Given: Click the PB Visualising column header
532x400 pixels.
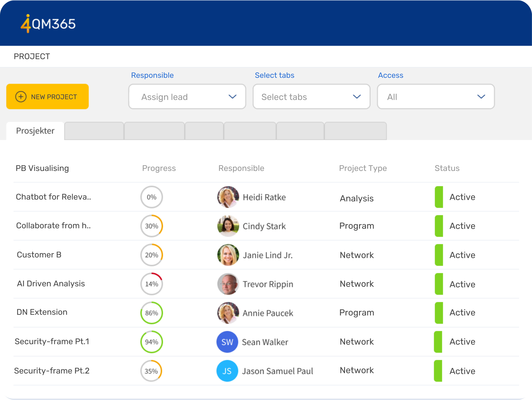Looking at the screenshot, I should point(42,168).
